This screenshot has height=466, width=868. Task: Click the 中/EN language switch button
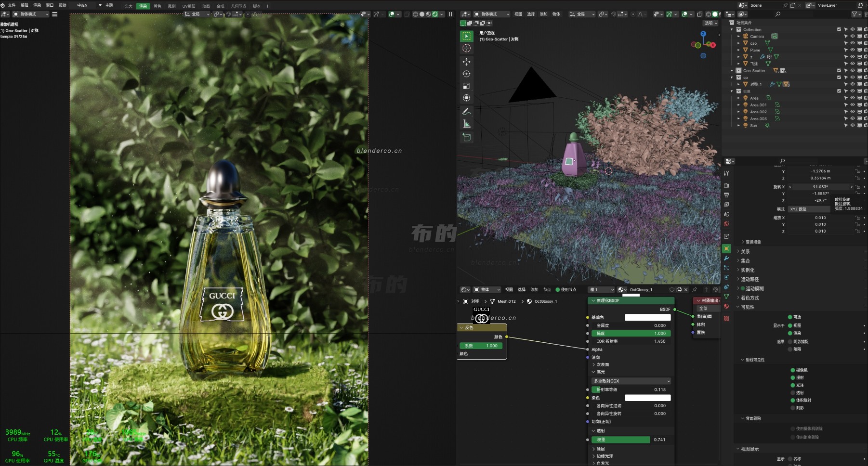tap(82, 5)
